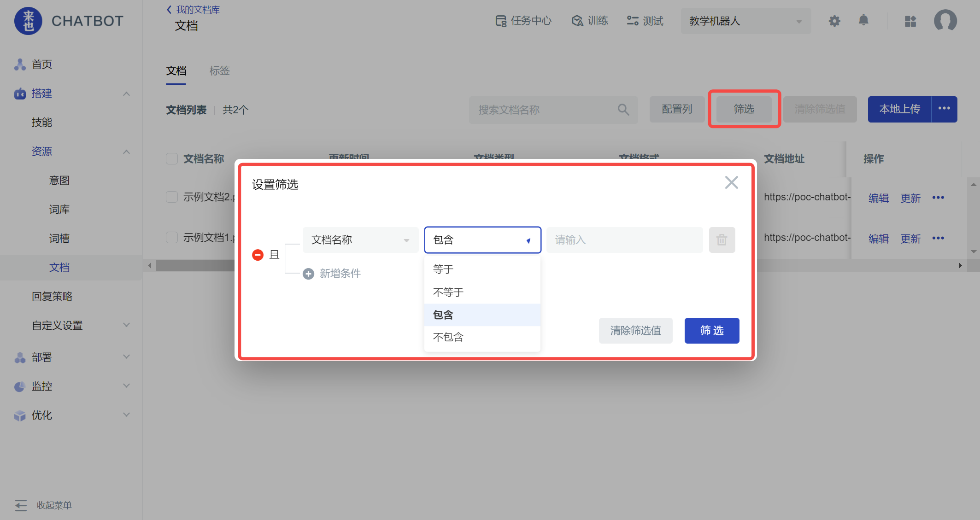Click the 配置列 button
The image size is (980, 520).
677,109
